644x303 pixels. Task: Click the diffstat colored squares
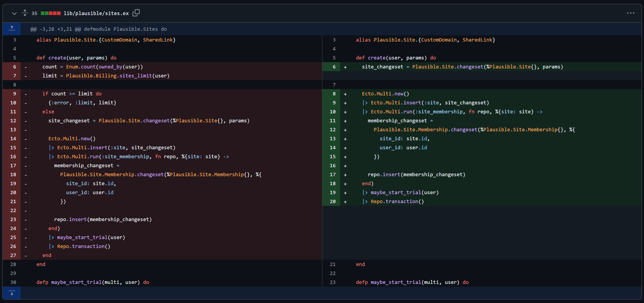(51, 13)
